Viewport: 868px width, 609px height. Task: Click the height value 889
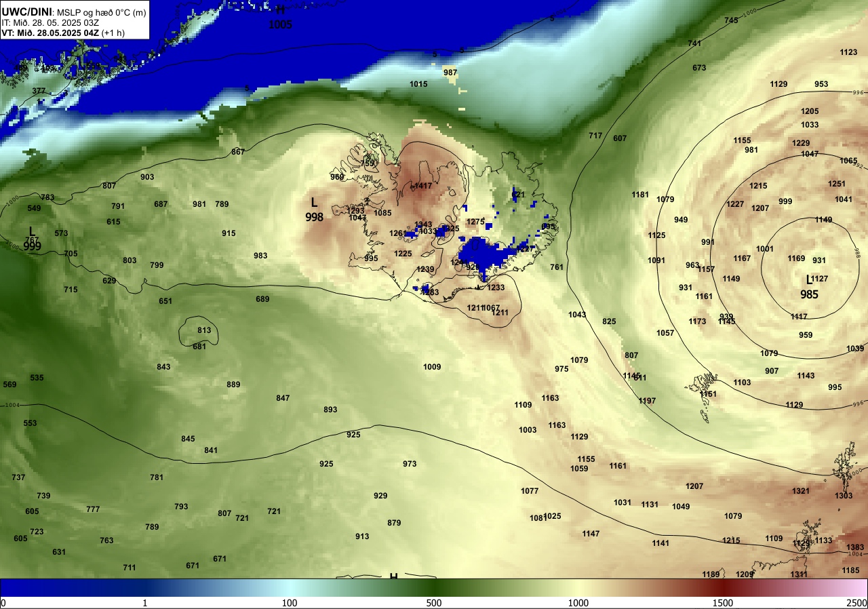[233, 385]
